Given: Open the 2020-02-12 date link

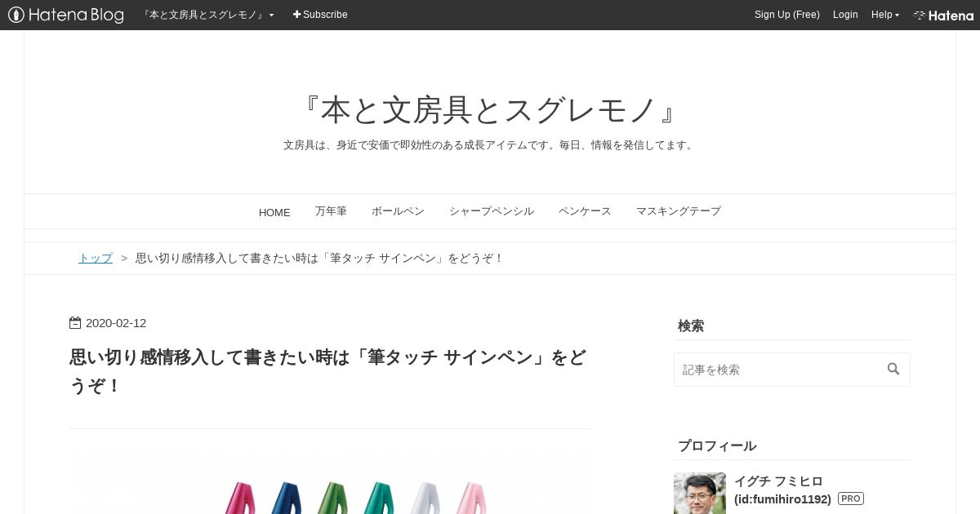Looking at the screenshot, I should tap(116, 323).
